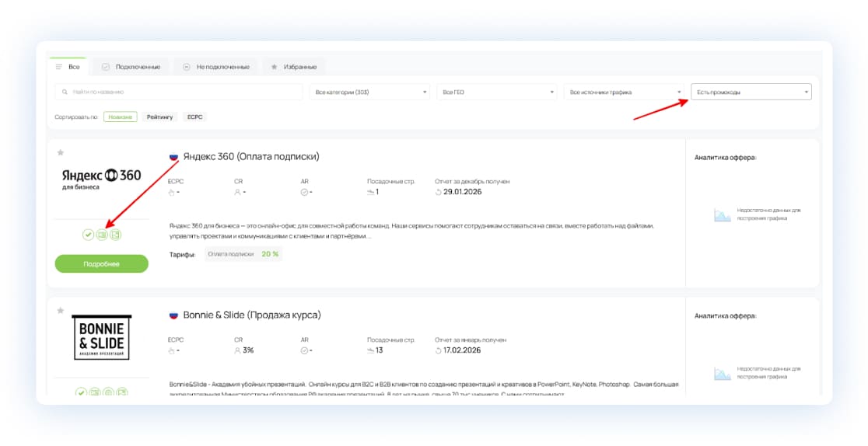868x446 pixels.
Task: Open the Избранные tab
Action: (295, 67)
